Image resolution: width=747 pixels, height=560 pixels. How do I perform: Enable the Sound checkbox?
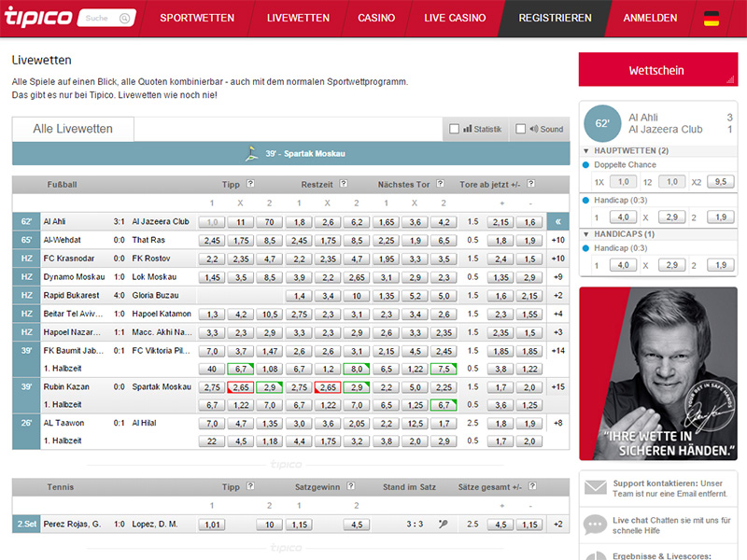tap(521, 129)
